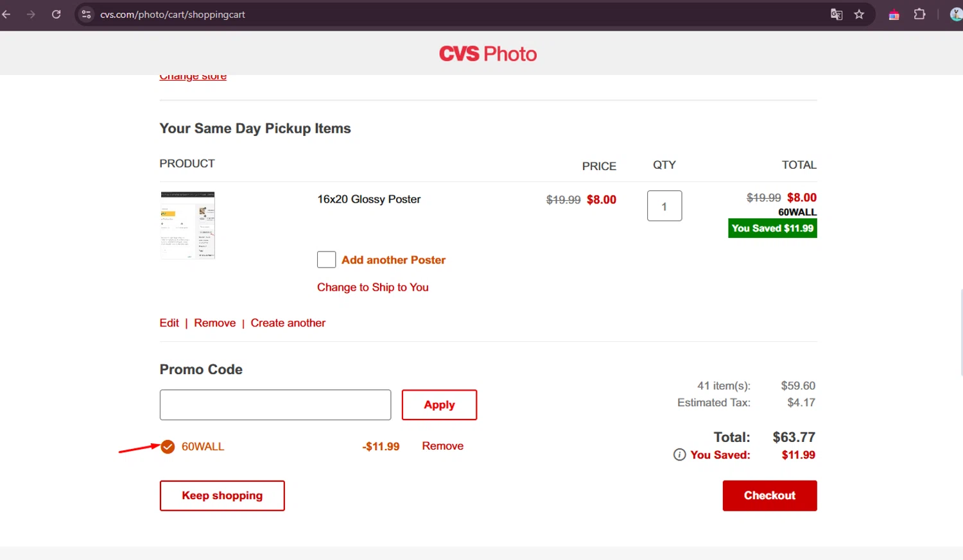This screenshot has height=560, width=963.
Task: Click the red shop extension icon
Action: tap(894, 14)
